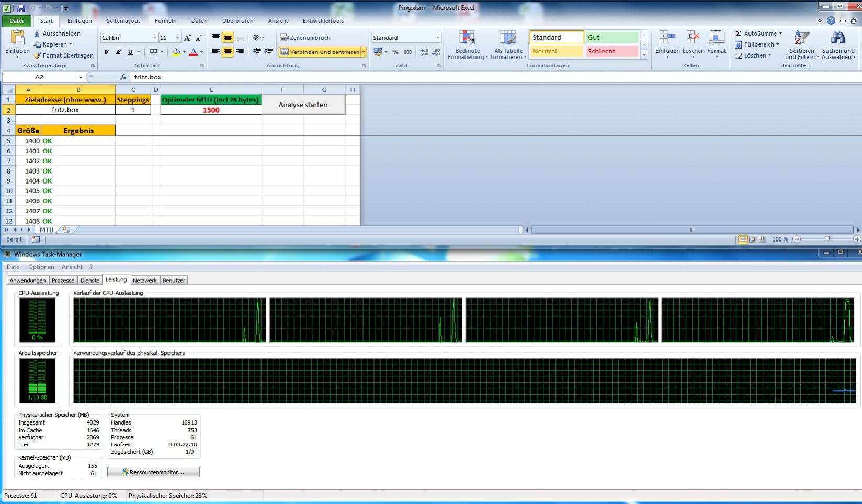Open the Seitenlayout ribbon tab
The width and height of the screenshot is (862, 504).
point(123,21)
